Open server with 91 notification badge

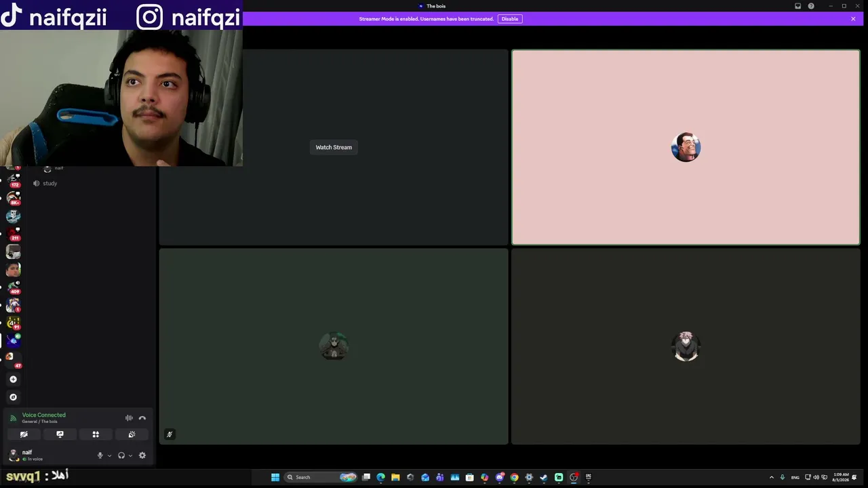tap(13, 323)
